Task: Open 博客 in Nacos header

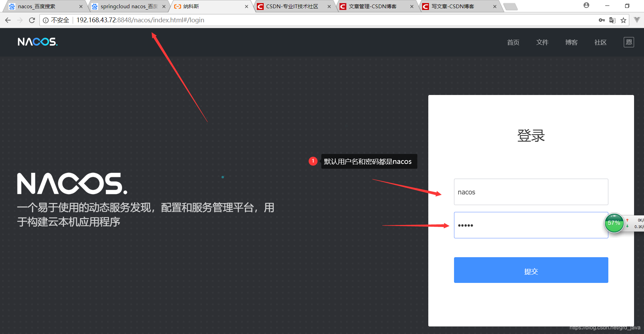Action: pos(571,43)
